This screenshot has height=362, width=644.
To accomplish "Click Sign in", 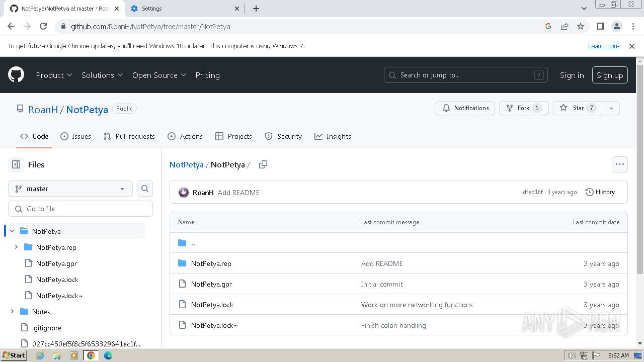I will click(x=572, y=75).
